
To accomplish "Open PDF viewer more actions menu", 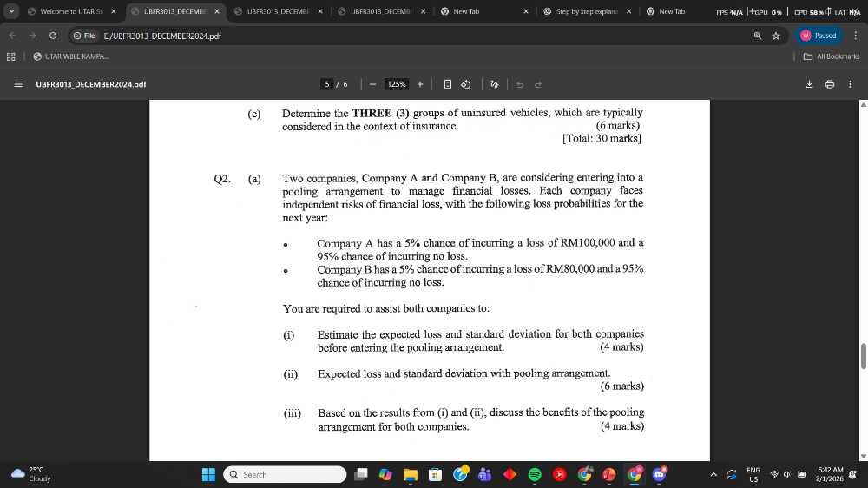I will pyautogui.click(x=850, y=84).
